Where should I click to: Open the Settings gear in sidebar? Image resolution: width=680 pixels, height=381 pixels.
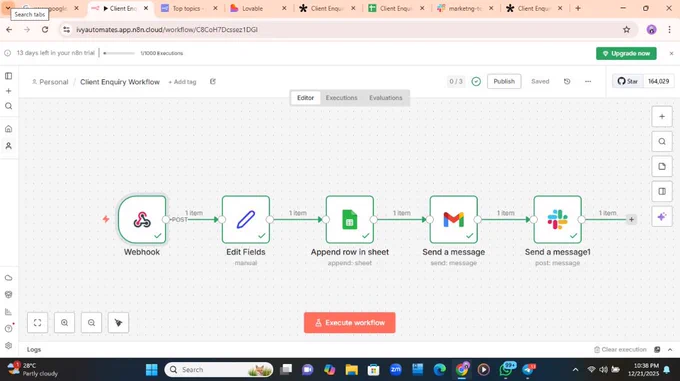[8, 345]
